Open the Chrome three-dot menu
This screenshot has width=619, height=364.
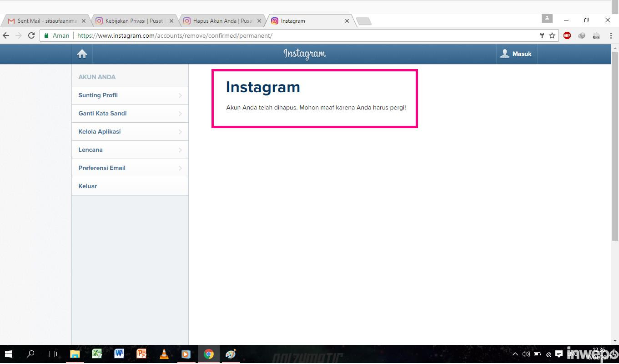coord(611,35)
